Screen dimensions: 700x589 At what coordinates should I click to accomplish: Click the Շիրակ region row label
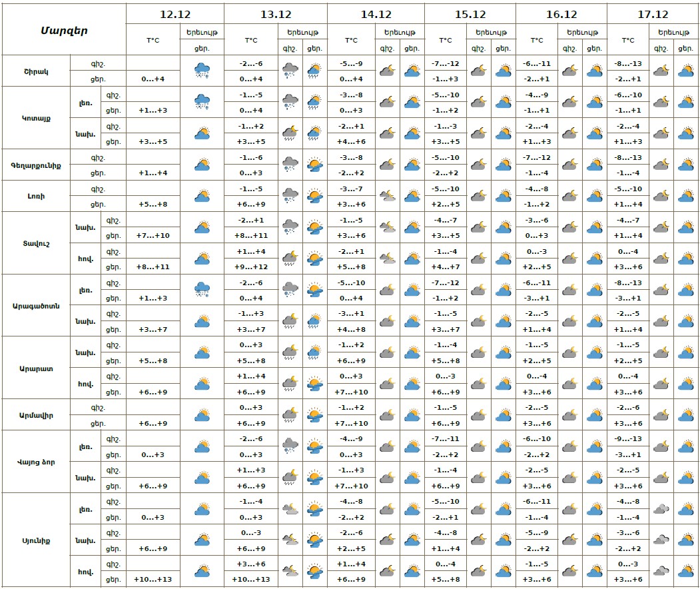(37, 71)
